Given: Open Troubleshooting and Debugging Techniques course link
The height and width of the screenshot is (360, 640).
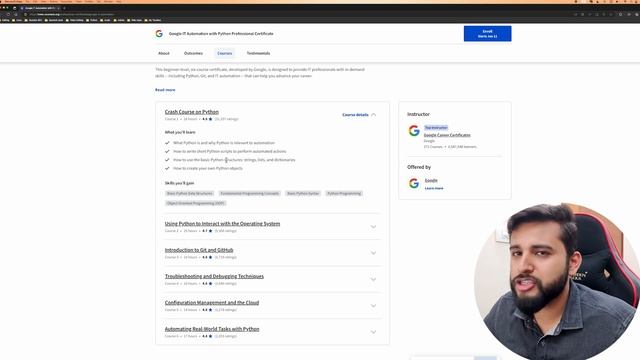Looking at the screenshot, I should (214, 276).
